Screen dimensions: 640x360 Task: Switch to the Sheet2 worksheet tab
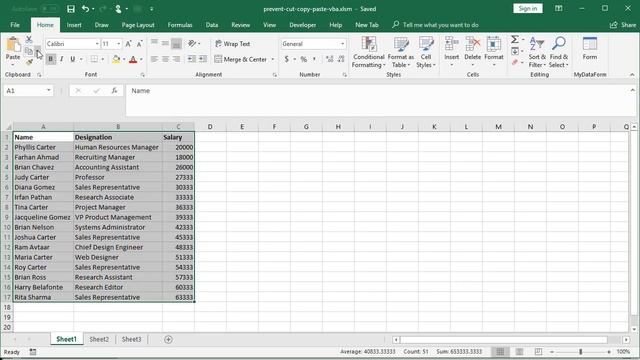tap(99, 339)
